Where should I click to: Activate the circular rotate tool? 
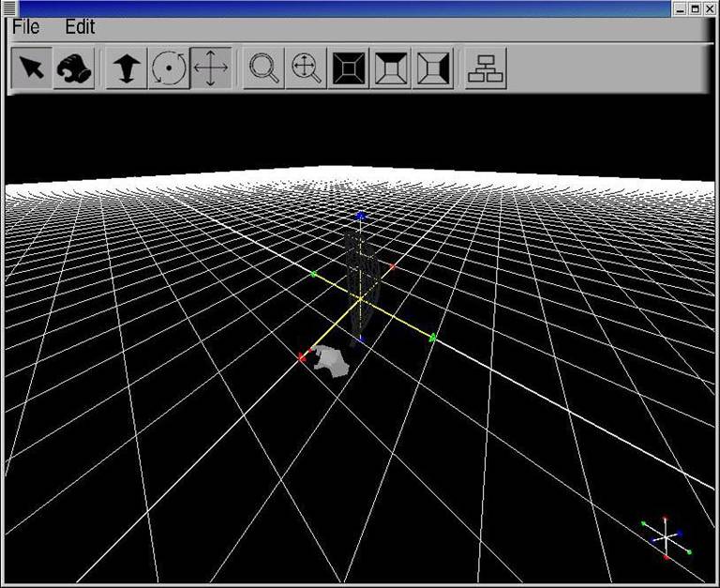169,68
